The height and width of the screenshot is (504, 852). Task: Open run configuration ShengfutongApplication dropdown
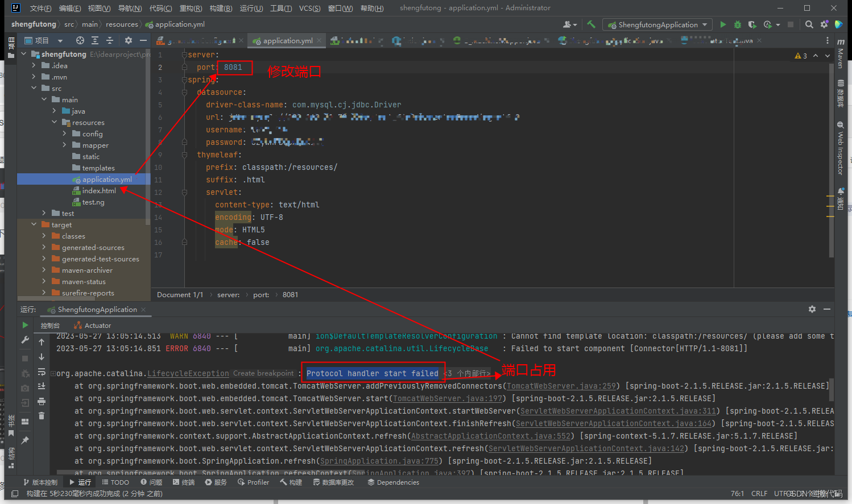point(658,24)
